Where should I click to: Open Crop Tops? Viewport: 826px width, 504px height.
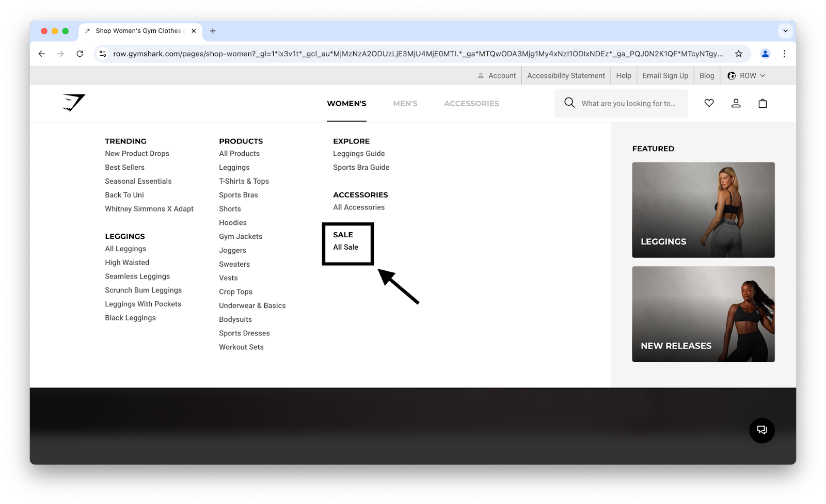point(235,292)
